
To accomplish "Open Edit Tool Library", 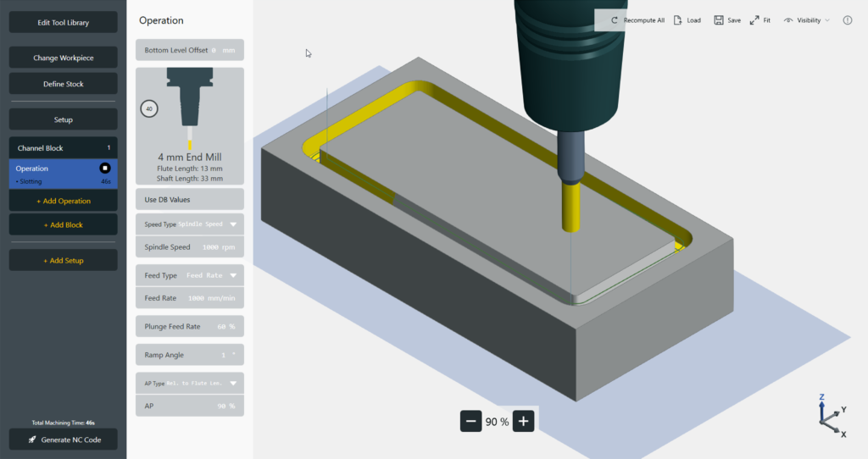I will [x=64, y=22].
